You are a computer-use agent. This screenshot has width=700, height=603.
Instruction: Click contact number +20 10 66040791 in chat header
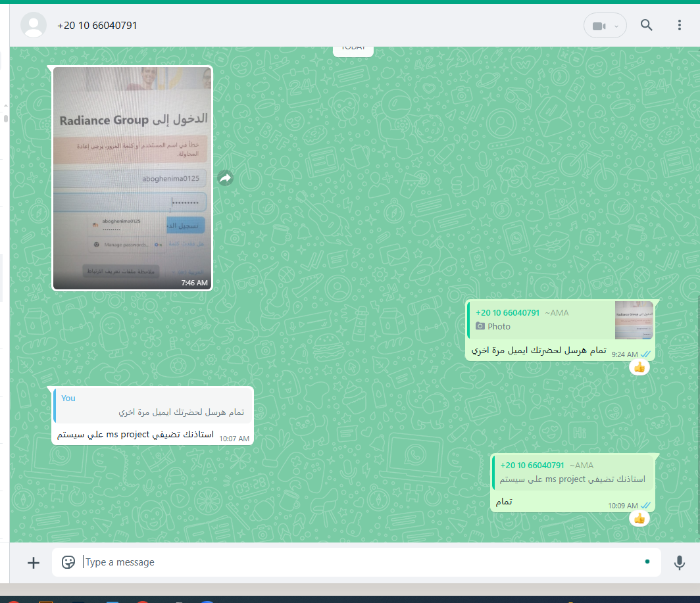tap(97, 26)
